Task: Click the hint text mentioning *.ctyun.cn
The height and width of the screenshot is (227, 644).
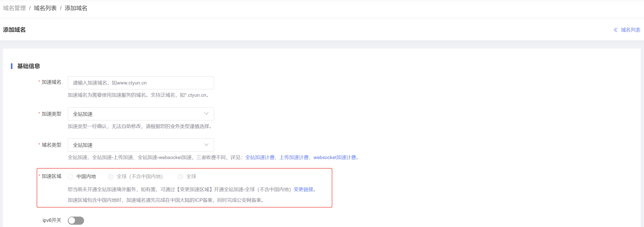Action: pos(139,95)
